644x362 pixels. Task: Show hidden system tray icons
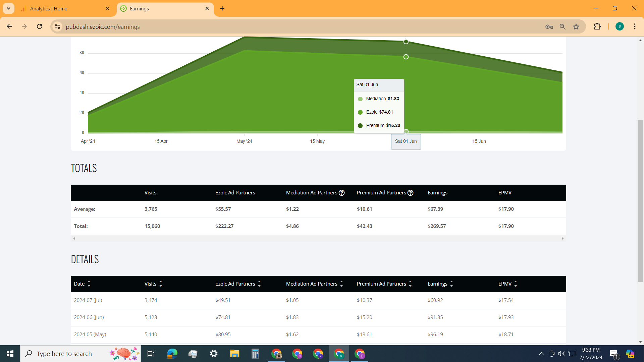(x=541, y=354)
